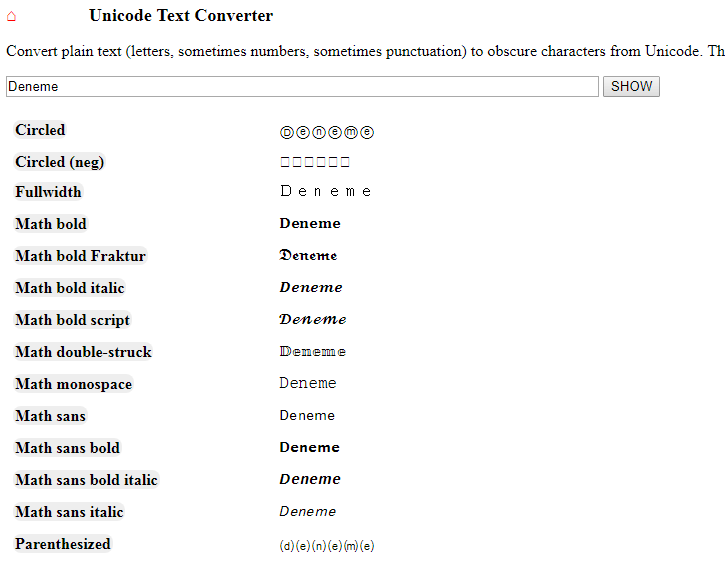Select the Math bold script label
The height and width of the screenshot is (564, 725).
(73, 320)
